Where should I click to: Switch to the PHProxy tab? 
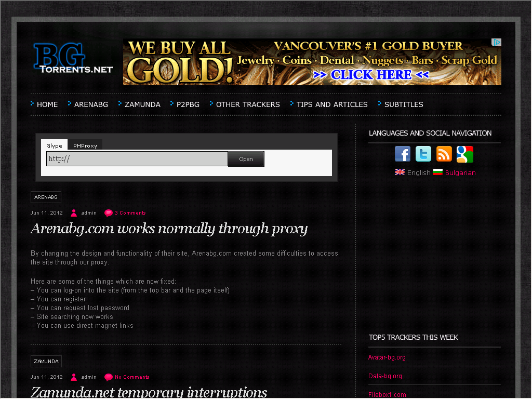[85, 145]
